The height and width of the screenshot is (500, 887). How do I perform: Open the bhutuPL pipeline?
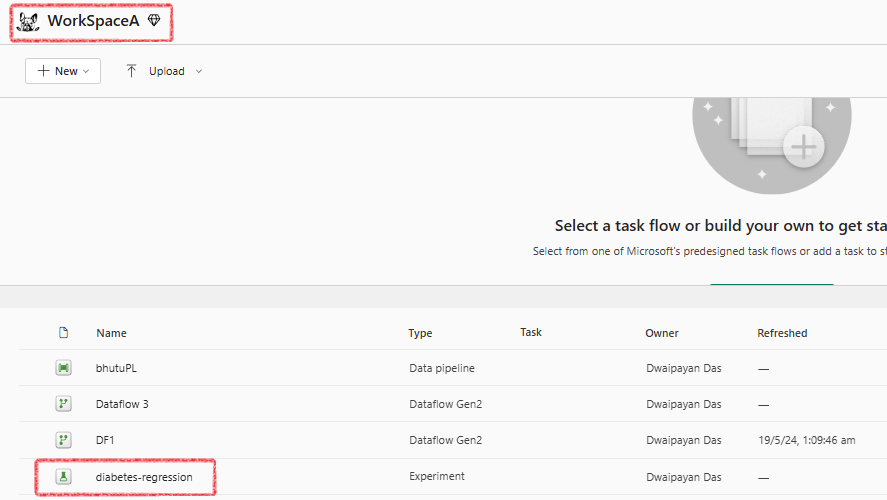pos(116,368)
